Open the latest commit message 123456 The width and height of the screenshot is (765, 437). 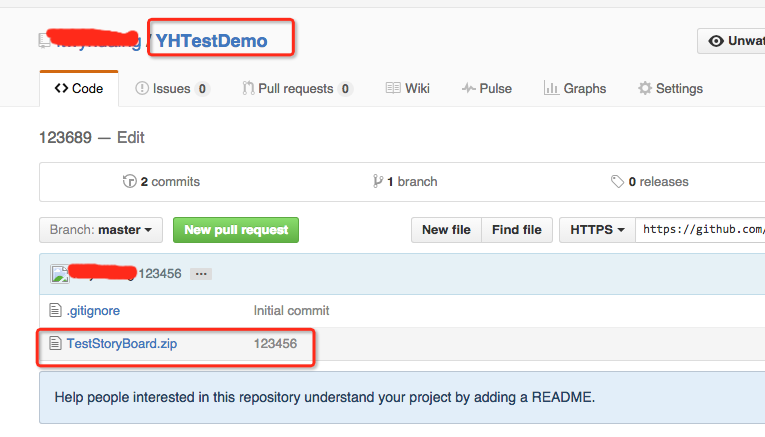click(160, 274)
